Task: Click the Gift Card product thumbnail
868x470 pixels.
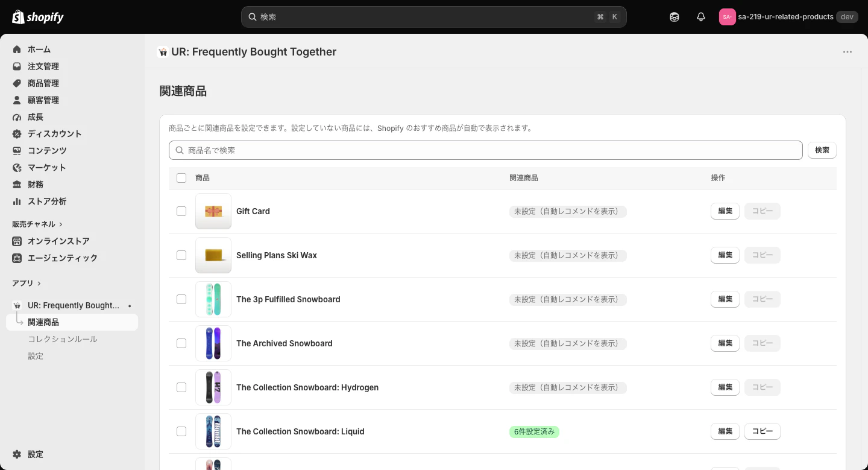Action: [x=213, y=211]
